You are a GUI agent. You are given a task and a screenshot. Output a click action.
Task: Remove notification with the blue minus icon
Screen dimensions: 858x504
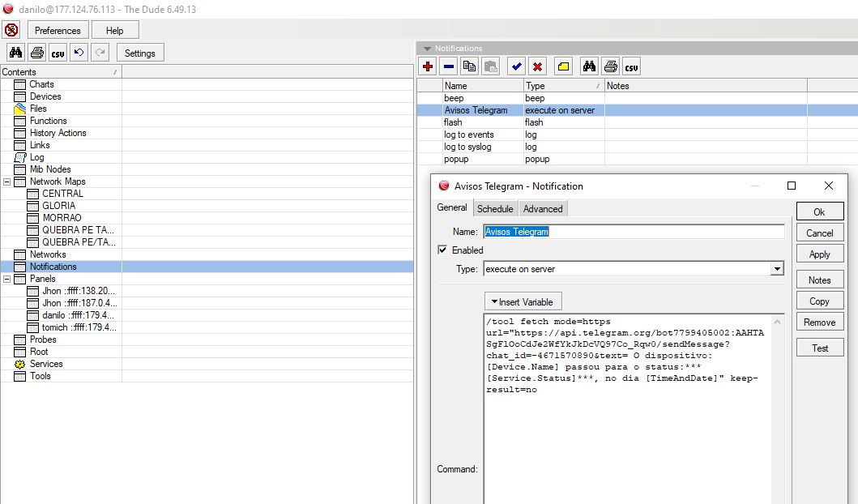pos(449,66)
